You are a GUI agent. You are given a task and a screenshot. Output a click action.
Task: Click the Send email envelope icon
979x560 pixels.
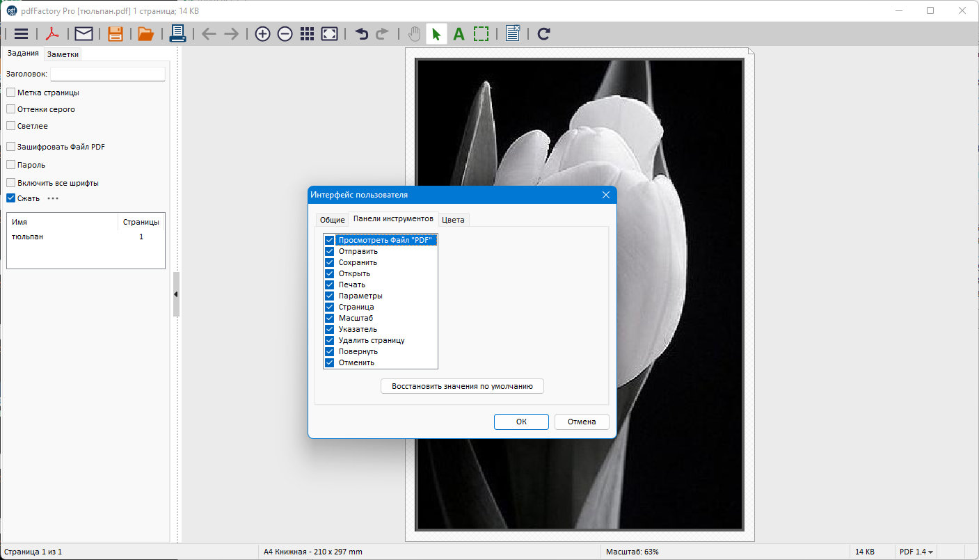pos(83,33)
